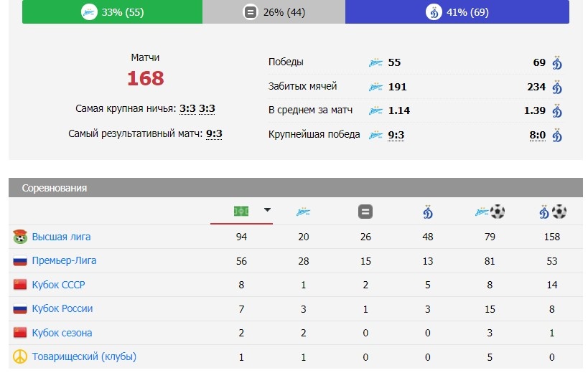This screenshot has width=588, height=383.
Task: Click the Dynamo logo in blue bar
Action: click(x=434, y=12)
